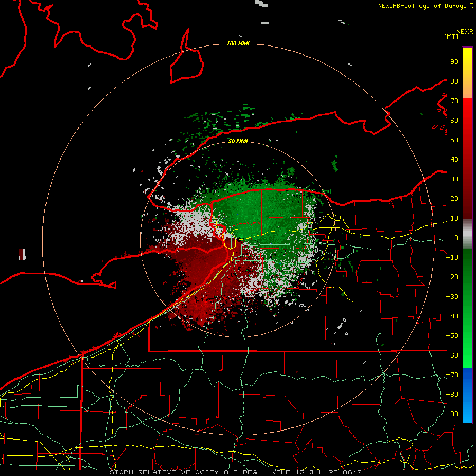Click the 20 value on the scale

(x=454, y=199)
